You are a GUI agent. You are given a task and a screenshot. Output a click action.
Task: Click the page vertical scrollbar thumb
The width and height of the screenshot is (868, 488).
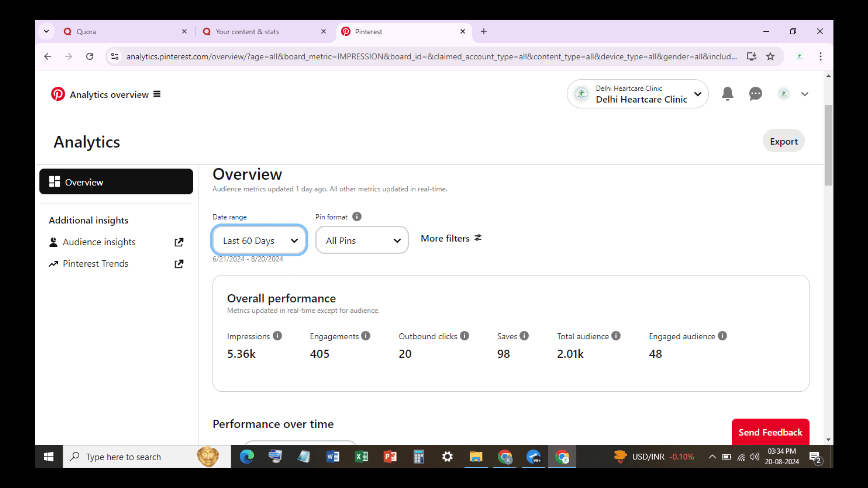point(828,145)
